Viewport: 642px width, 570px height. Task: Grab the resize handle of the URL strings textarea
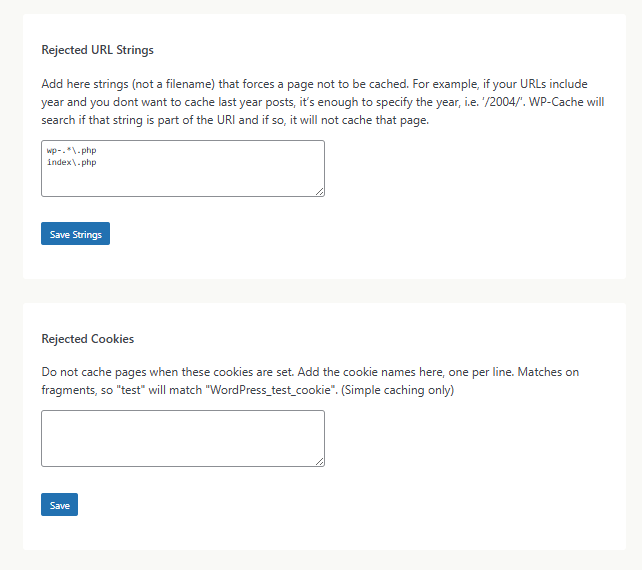[x=319, y=191]
